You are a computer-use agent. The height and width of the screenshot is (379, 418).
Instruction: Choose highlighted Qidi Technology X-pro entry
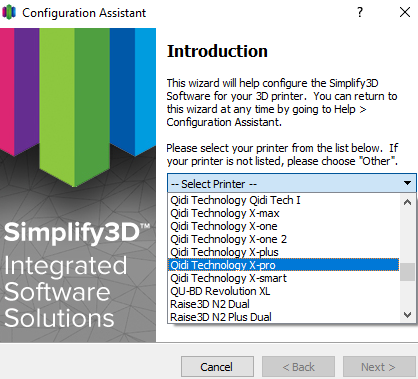tap(283, 265)
